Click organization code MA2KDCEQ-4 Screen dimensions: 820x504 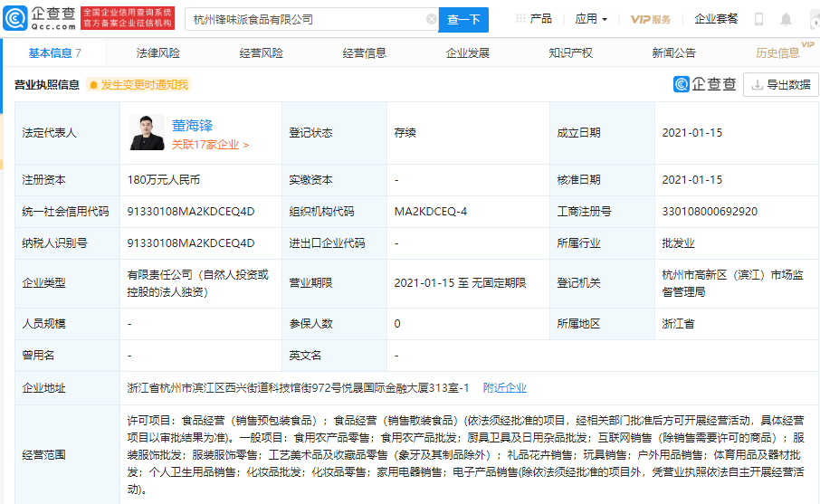coord(431,211)
